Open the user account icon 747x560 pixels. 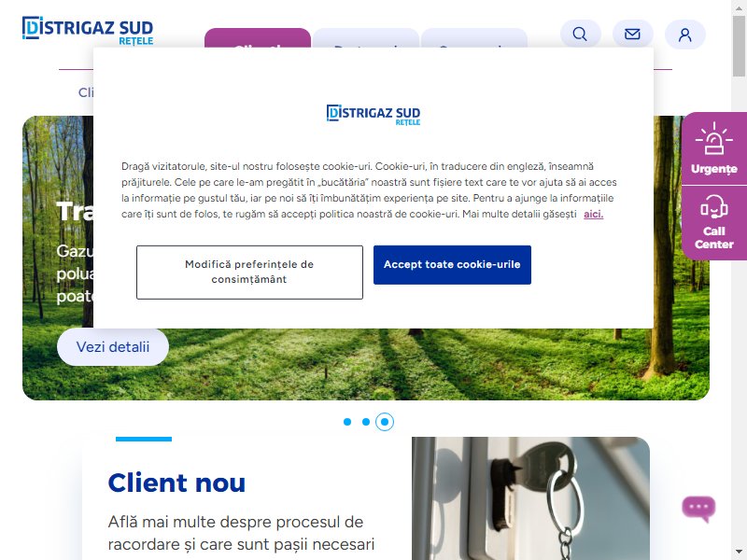(x=684, y=35)
